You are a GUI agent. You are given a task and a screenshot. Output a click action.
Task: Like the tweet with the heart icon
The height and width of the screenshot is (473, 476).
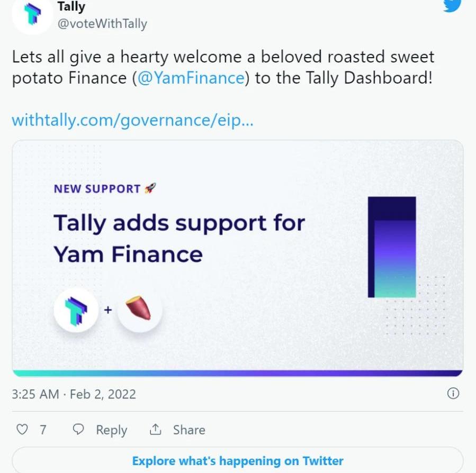point(22,429)
